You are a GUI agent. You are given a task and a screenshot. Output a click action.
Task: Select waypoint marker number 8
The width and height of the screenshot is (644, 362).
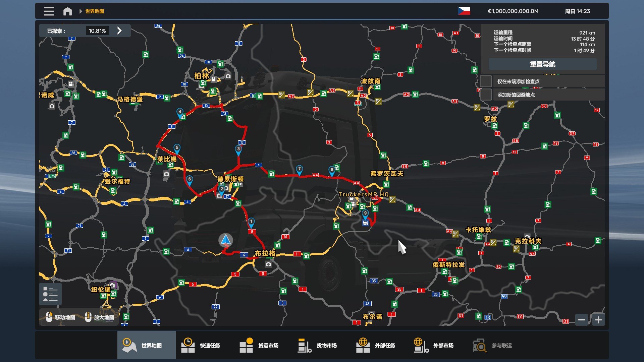point(332,171)
